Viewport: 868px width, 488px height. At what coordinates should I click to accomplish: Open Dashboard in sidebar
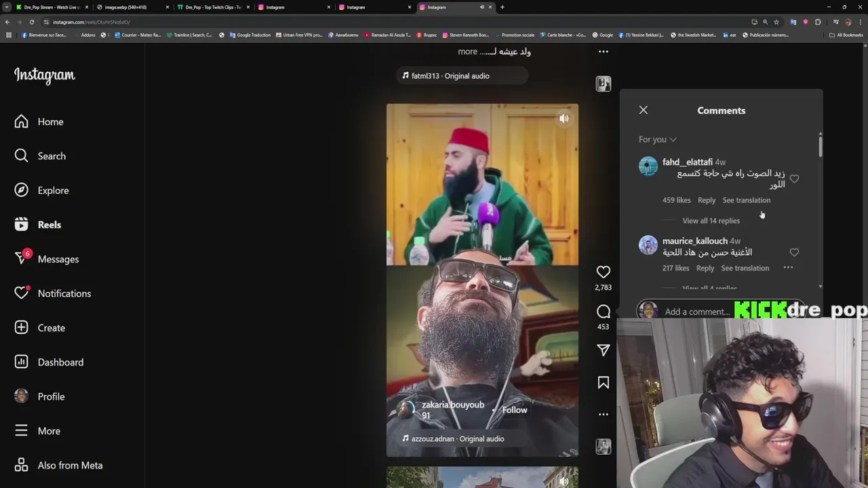point(49,362)
